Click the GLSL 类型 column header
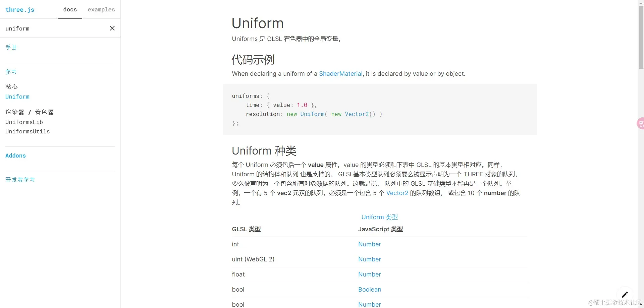Viewport: 644px width, 308px height. [x=246, y=229]
